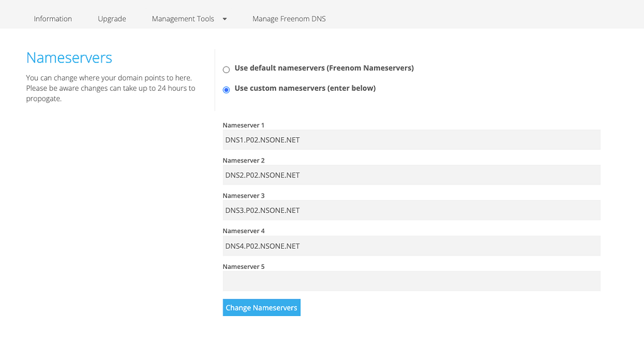Open the Information tab
Viewport: 644px width, 357px height.
pyautogui.click(x=53, y=18)
